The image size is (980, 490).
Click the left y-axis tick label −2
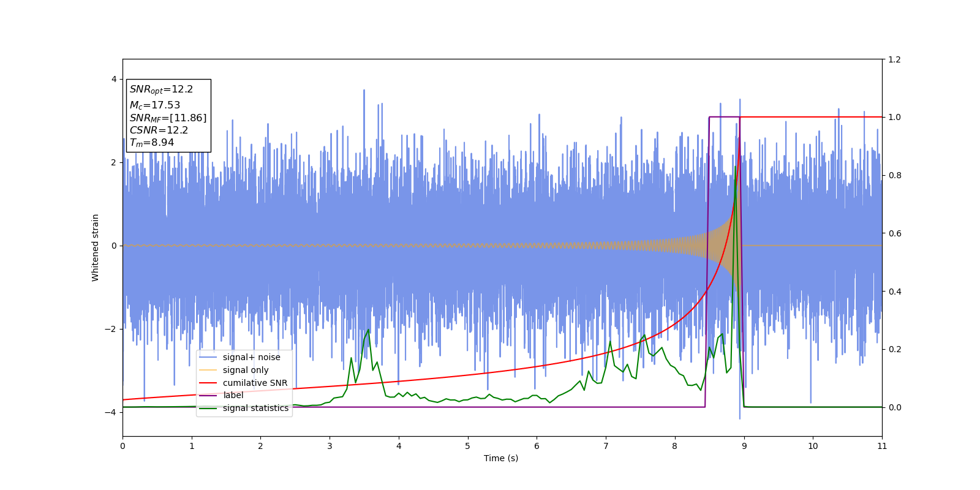pyautogui.click(x=111, y=329)
